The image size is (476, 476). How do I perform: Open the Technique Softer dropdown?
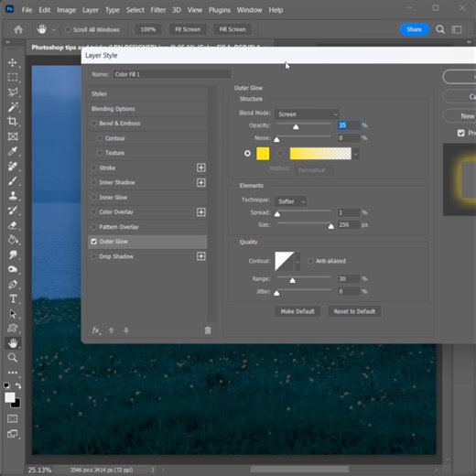click(290, 201)
